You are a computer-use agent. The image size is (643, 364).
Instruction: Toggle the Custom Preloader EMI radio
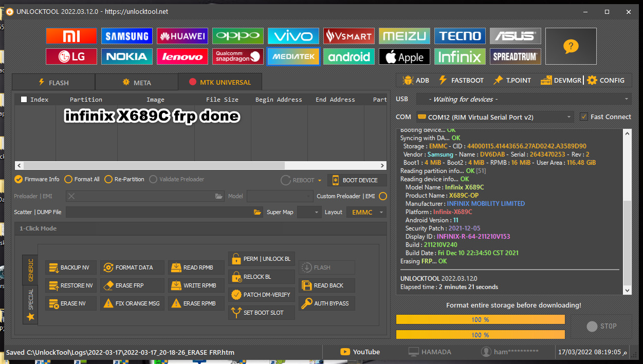coord(382,196)
